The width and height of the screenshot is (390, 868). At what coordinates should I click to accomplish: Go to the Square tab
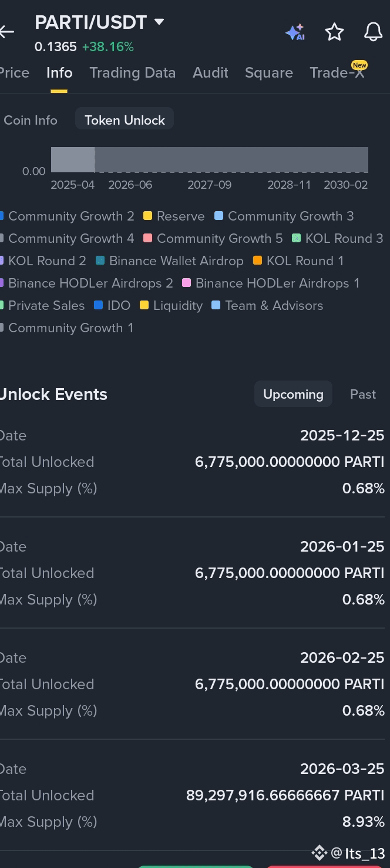pos(268,73)
